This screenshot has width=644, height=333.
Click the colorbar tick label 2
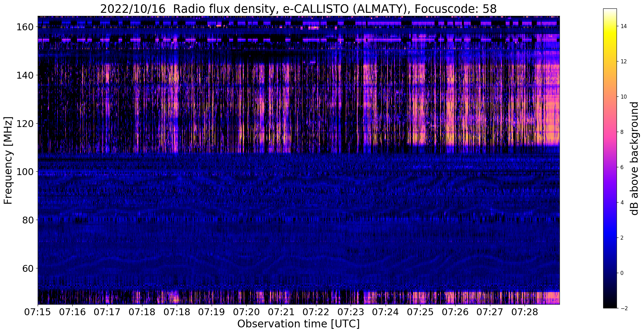[622, 238]
